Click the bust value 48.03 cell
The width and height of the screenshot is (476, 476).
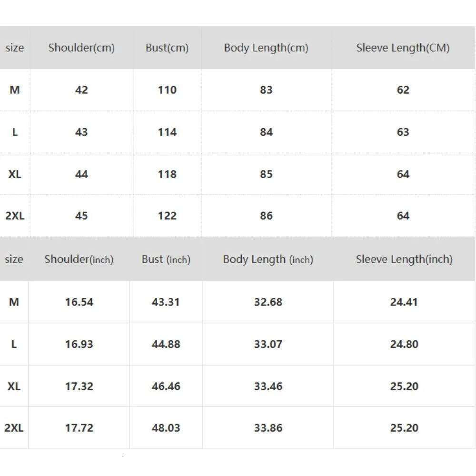click(166, 427)
